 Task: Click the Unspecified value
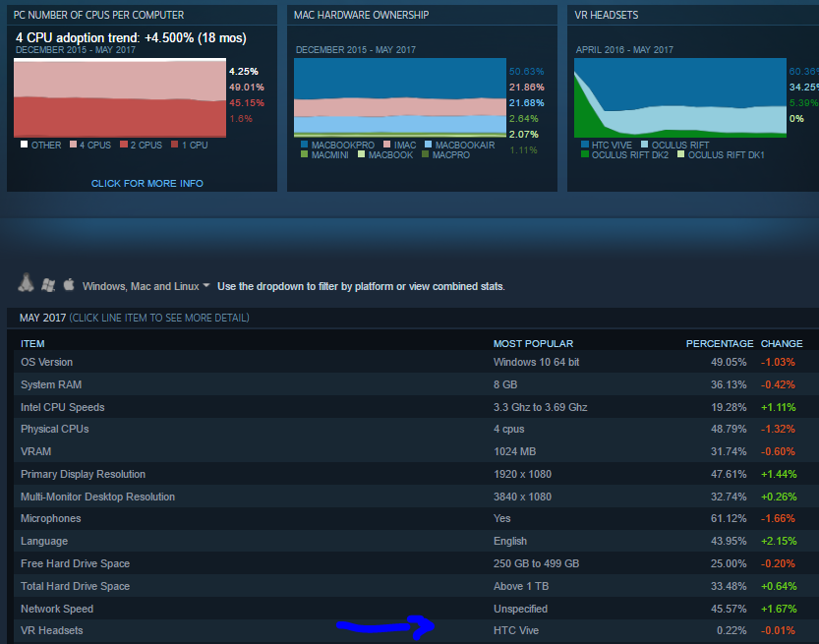click(520, 609)
